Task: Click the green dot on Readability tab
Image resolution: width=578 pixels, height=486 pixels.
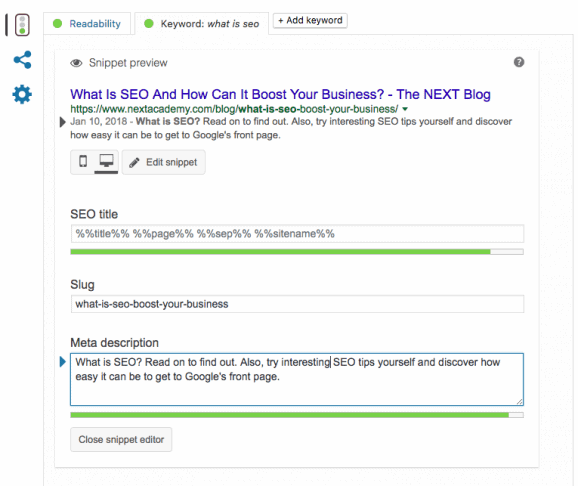Action: pos(58,24)
